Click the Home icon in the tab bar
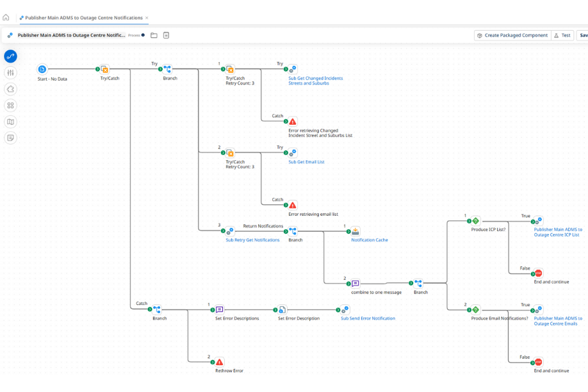The height and width of the screenshot is (392, 588). click(x=6, y=18)
